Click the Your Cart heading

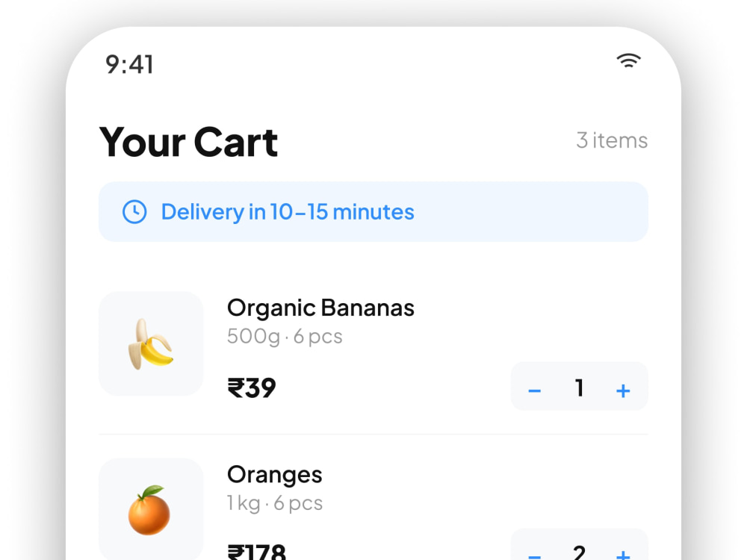[189, 142]
